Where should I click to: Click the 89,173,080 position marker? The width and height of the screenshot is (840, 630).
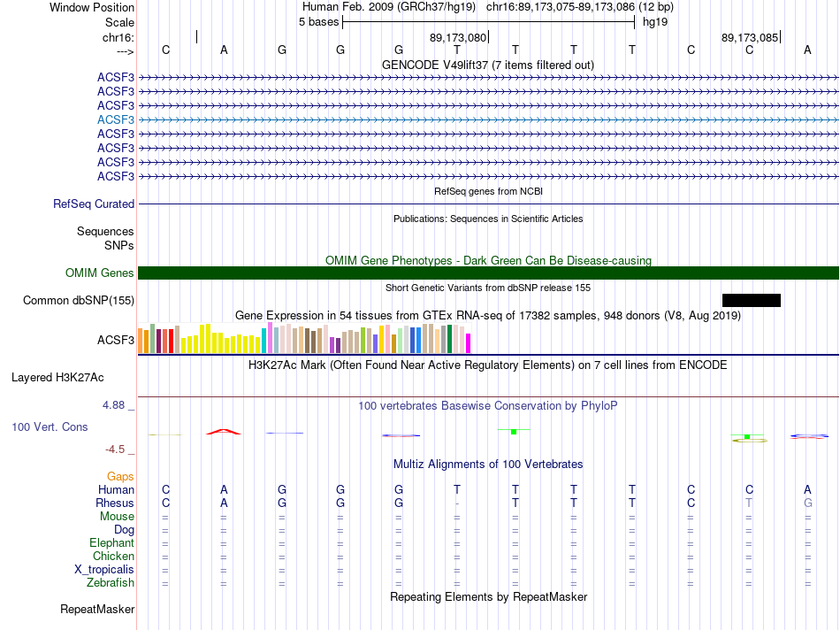[x=458, y=37]
